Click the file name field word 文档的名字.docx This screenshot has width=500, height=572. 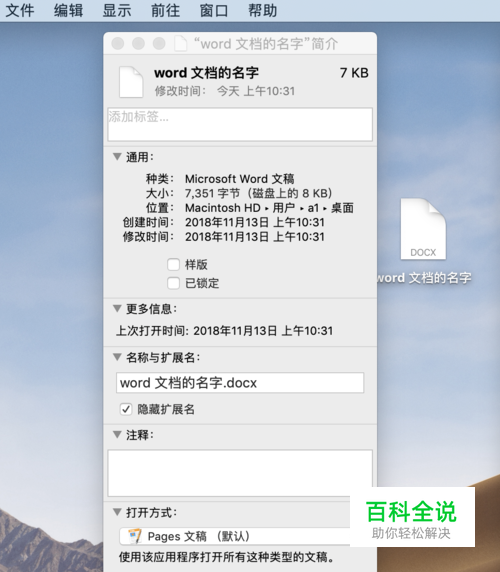(x=240, y=383)
